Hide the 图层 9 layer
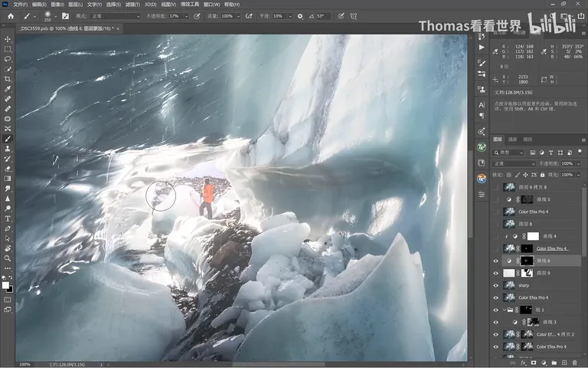The image size is (588, 368). 496,273
